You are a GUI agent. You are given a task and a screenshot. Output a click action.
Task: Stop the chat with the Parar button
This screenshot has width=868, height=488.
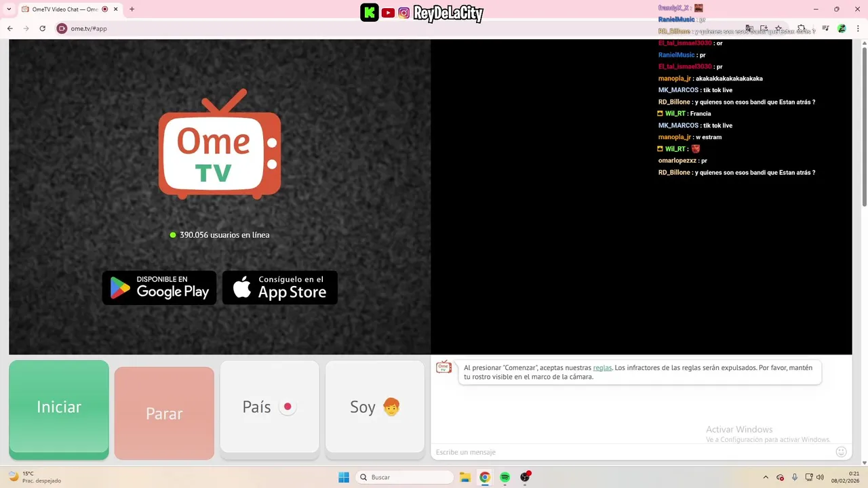pos(164,413)
